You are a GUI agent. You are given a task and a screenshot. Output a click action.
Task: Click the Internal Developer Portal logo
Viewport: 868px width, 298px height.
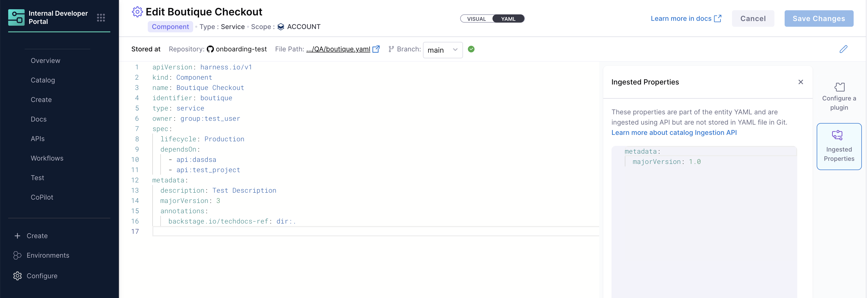tap(16, 17)
